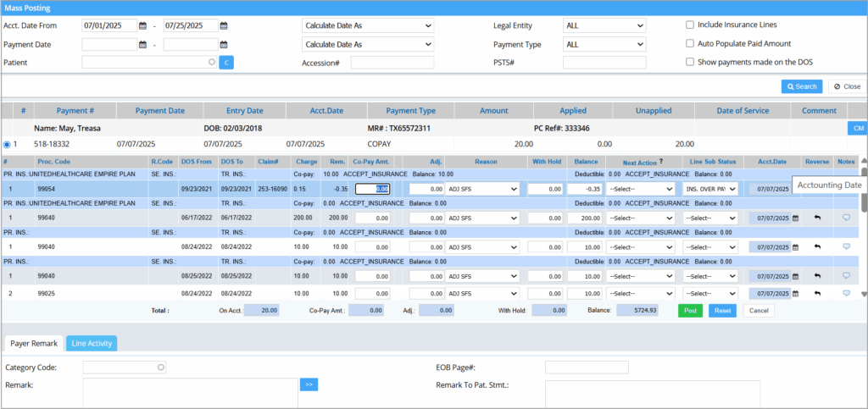The image size is (868, 409).
Task: Check Auto Populate Paid Amount
Action: click(x=690, y=44)
